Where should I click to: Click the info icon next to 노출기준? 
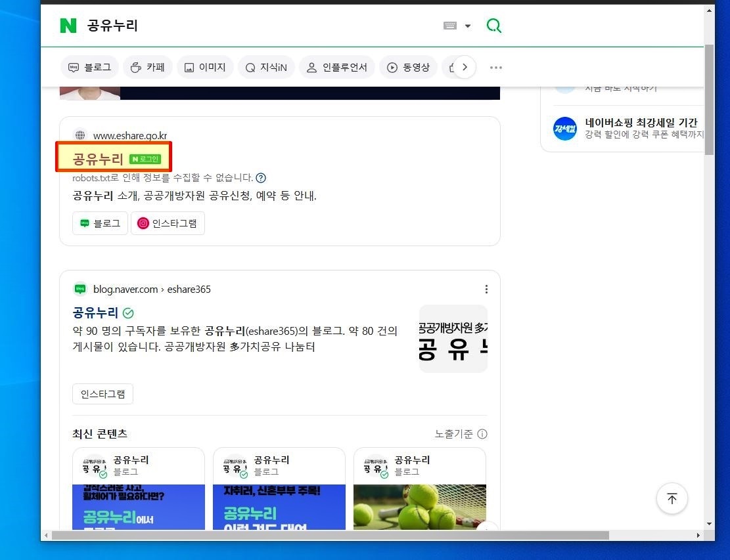[482, 434]
